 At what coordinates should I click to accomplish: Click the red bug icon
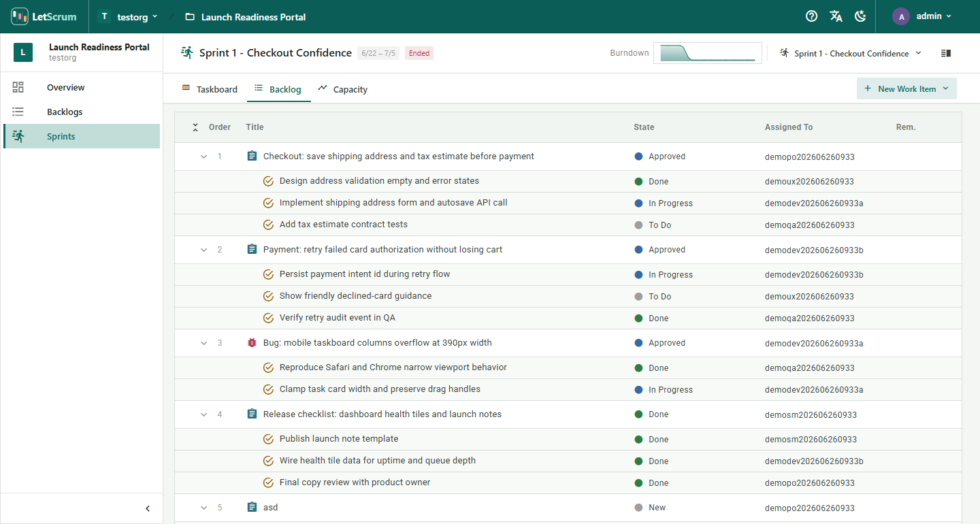(252, 343)
